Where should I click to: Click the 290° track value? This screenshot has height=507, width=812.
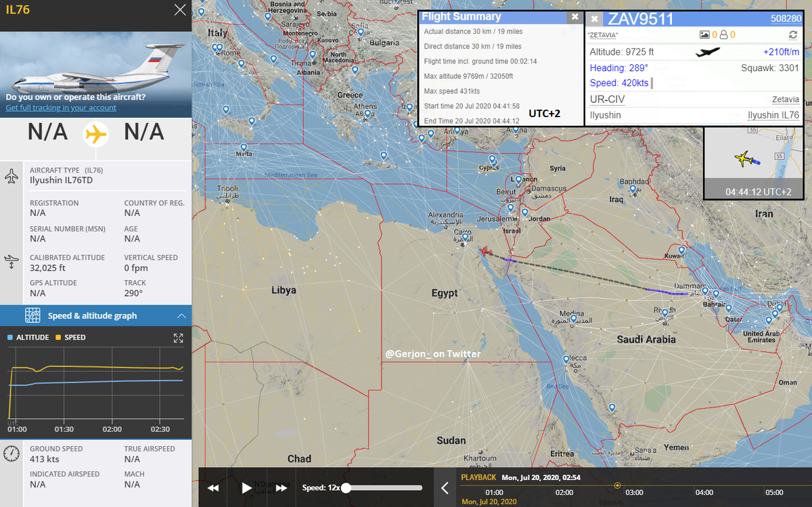(133, 293)
